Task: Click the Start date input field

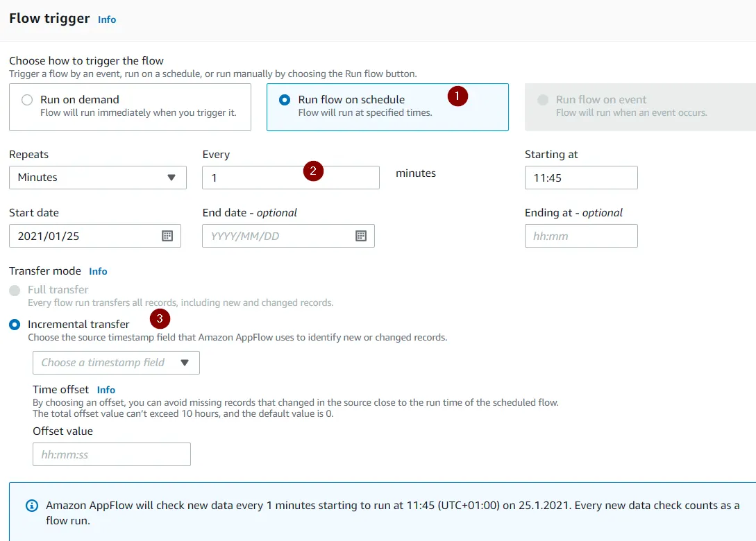Action: (95, 236)
